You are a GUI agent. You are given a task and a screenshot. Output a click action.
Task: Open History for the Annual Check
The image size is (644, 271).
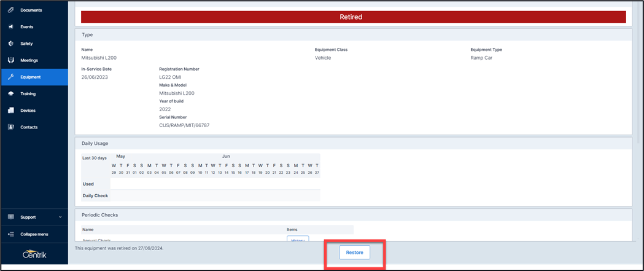pos(297,239)
